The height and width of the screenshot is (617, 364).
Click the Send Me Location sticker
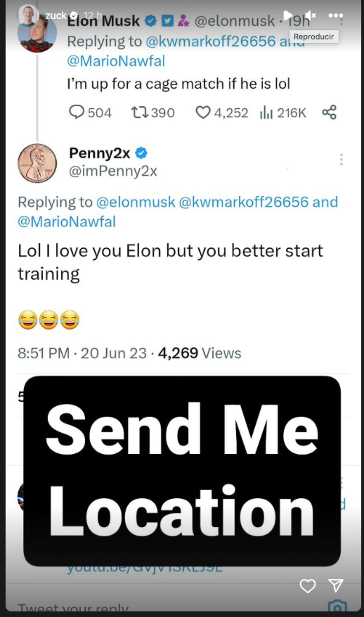point(182,471)
